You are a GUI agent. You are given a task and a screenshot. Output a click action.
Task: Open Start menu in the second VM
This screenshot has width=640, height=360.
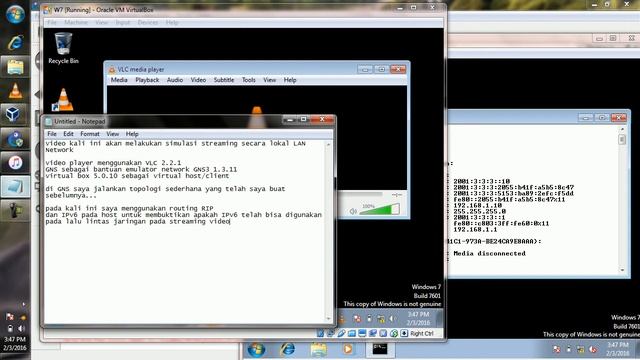[256, 349]
